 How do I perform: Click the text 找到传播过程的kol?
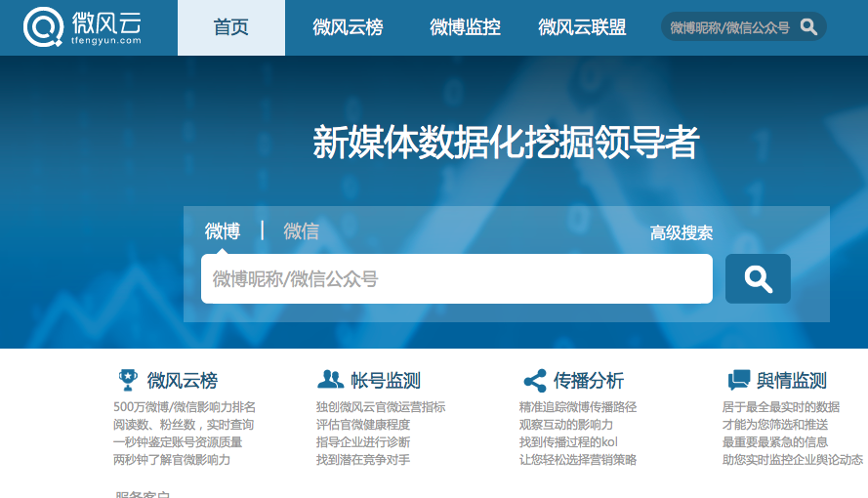click(x=568, y=442)
